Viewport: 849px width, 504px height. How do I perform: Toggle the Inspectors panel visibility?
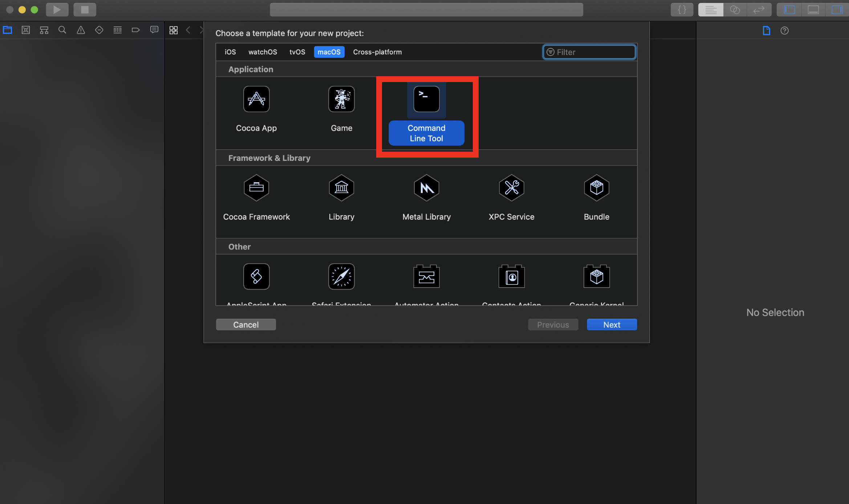tap(837, 10)
